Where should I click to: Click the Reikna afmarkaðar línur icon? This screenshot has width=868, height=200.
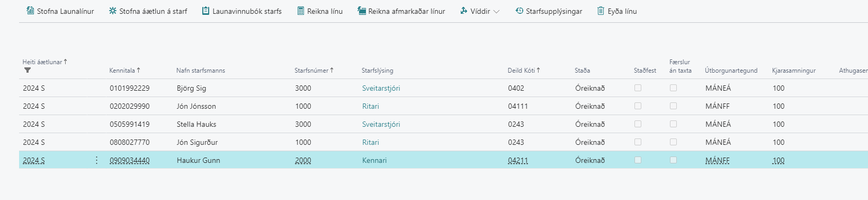(361, 11)
